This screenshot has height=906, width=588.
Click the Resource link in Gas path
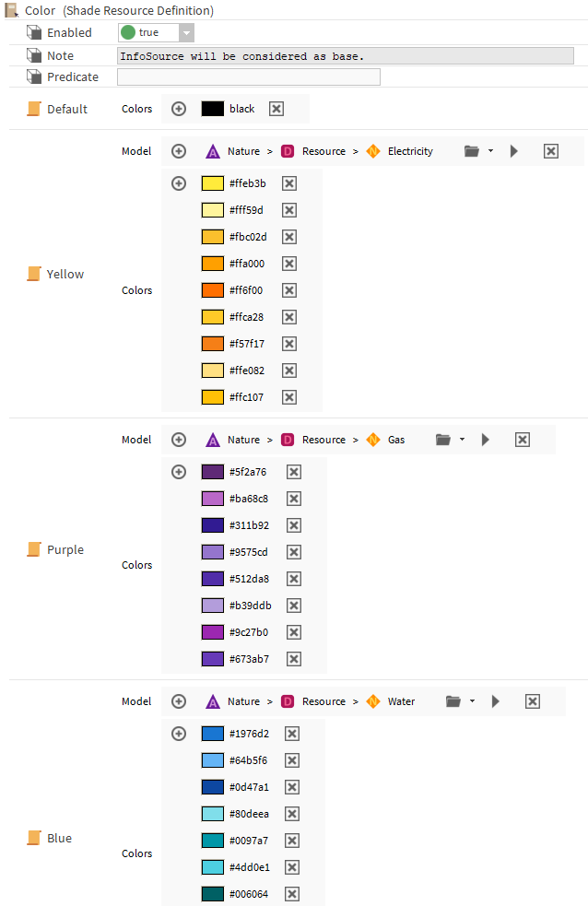(323, 440)
